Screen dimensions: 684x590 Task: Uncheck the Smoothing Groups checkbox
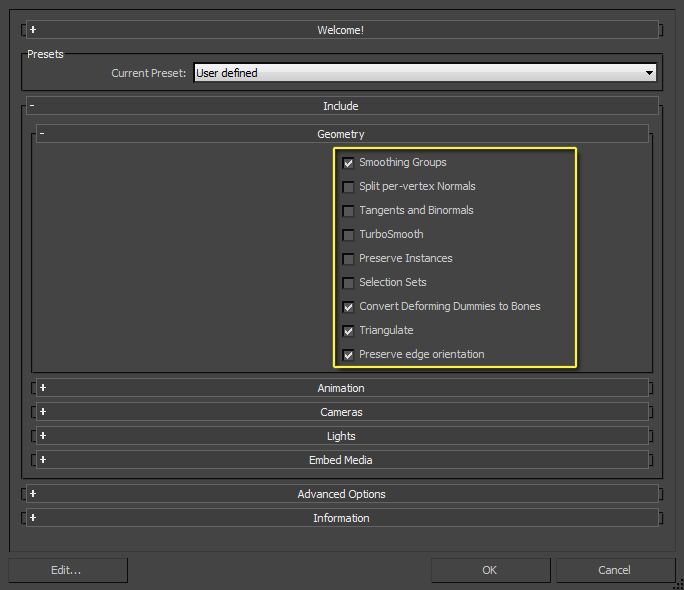348,163
